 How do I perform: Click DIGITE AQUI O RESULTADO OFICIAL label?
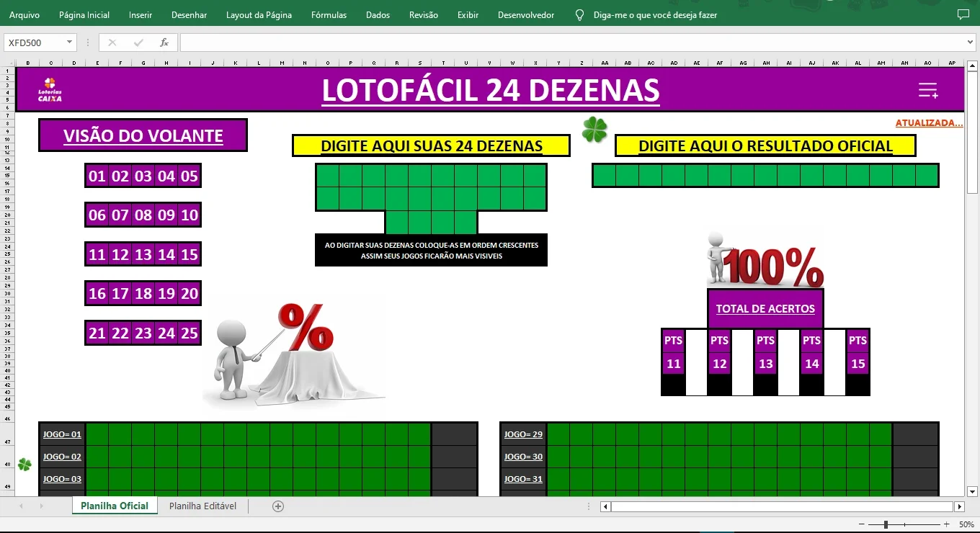pyautogui.click(x=765, y=145)
